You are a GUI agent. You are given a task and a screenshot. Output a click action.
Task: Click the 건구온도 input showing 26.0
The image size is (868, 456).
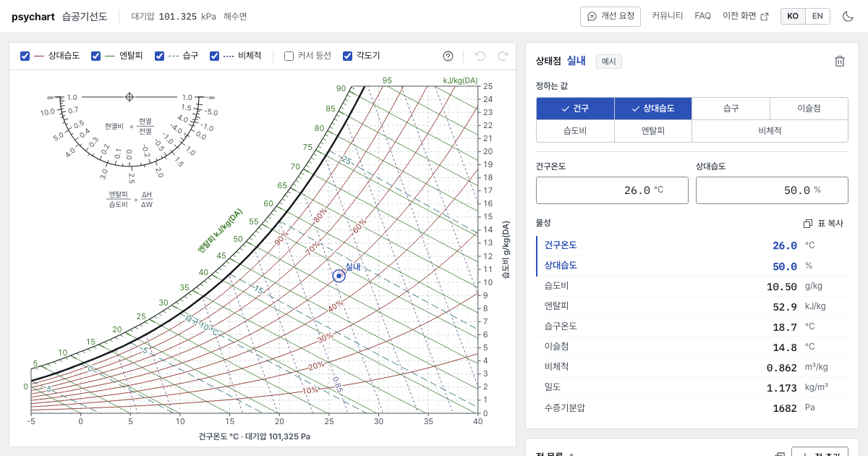(x=612, y=190)
